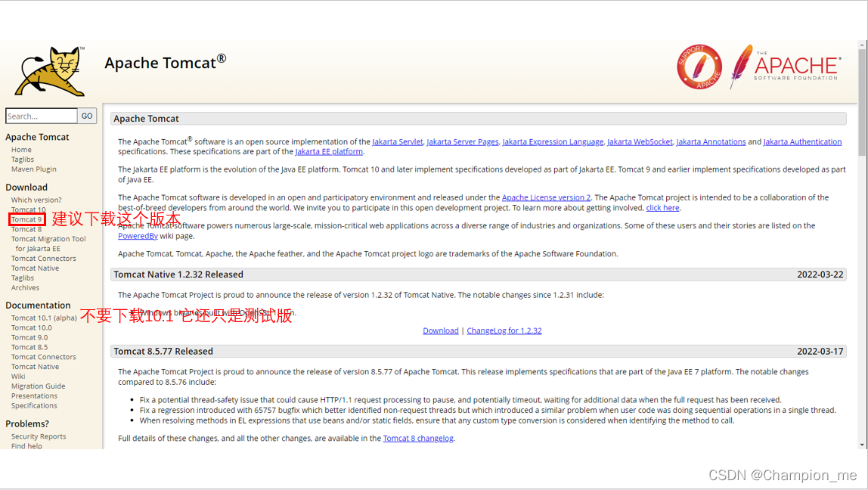This screenshot has height=490, width=868.
Task: Open Tomcat 10.0 documentation
Action: [x=32, y=327]
